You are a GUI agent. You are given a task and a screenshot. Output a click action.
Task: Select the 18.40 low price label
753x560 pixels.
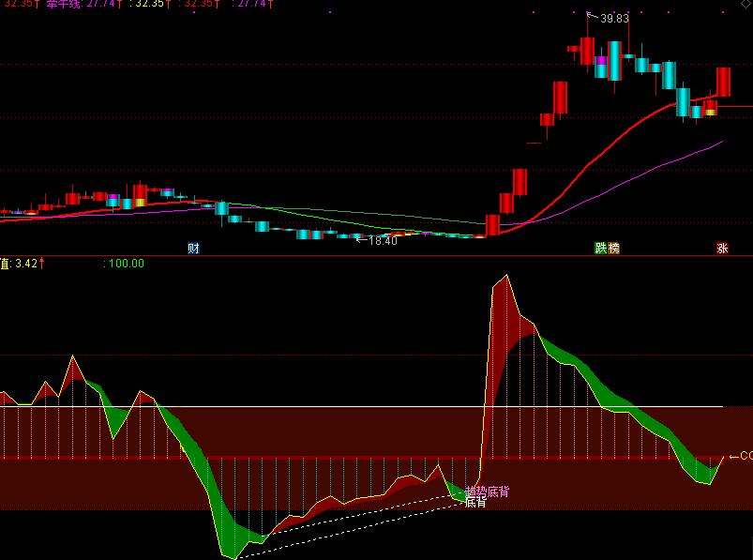pyautogui.click(x=383, y=241)
